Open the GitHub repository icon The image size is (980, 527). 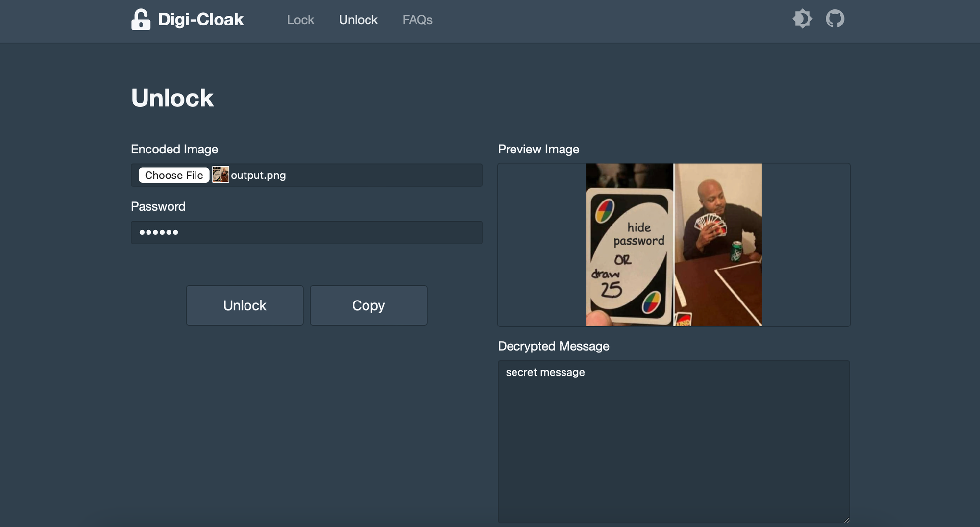[835, 19]
